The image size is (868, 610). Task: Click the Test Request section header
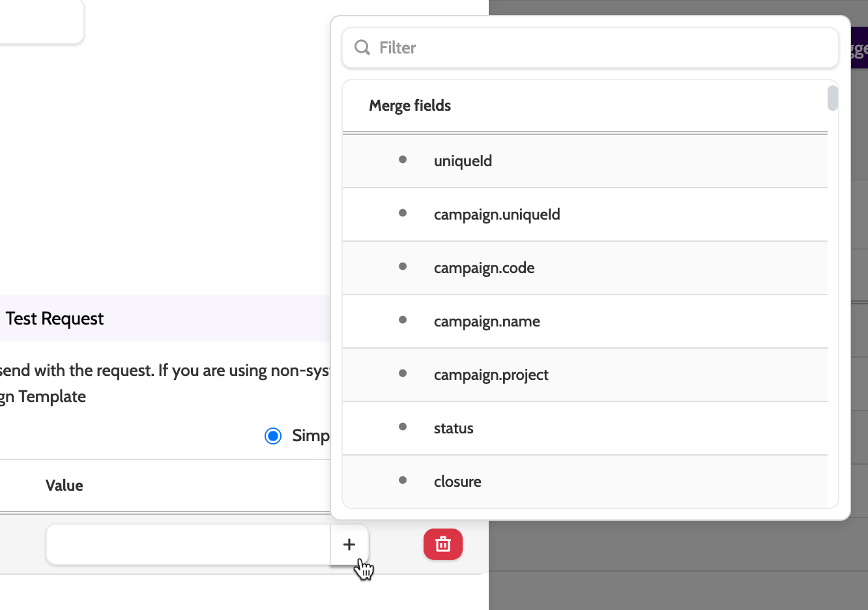(55, 319)
